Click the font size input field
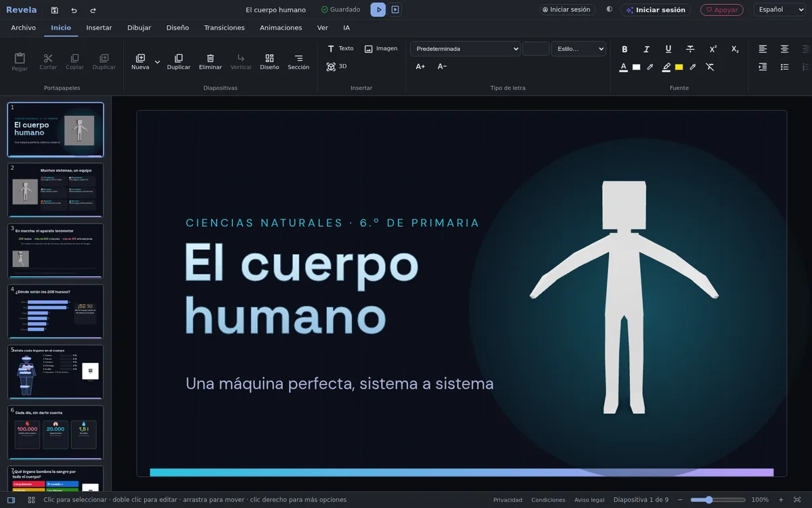The image size is (812, 508). pyautogui.click(x=536, y=49)
